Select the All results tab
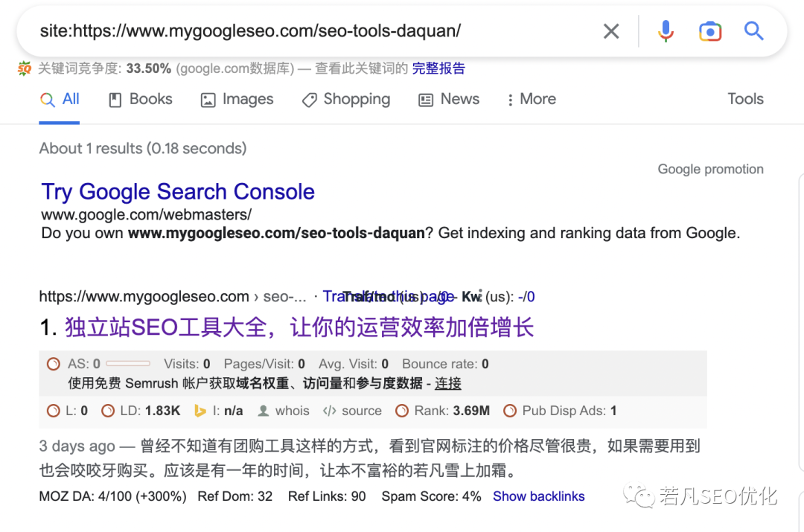This screenshot has height=532, width=804. (60, 99)
